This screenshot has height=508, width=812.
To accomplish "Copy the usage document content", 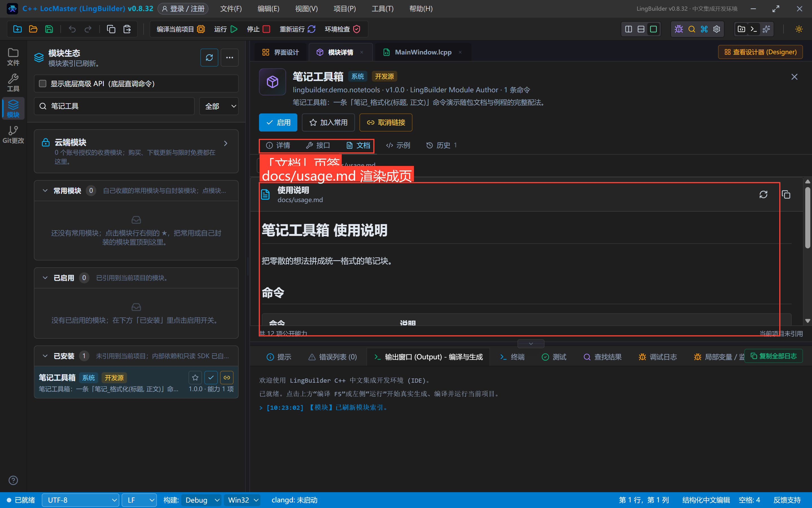I will pos(786,194).
